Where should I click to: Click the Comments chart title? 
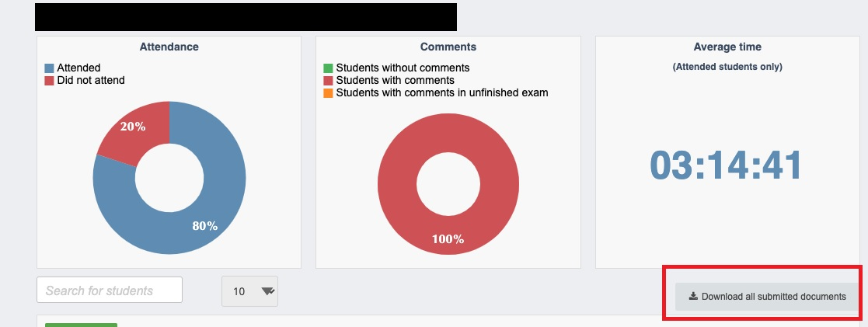click(x=448, y=47)
